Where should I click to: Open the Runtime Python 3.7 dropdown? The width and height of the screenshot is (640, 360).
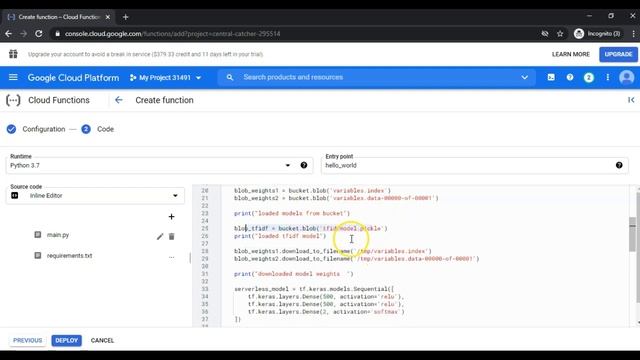pyautogui.click(x=159, y=165)
